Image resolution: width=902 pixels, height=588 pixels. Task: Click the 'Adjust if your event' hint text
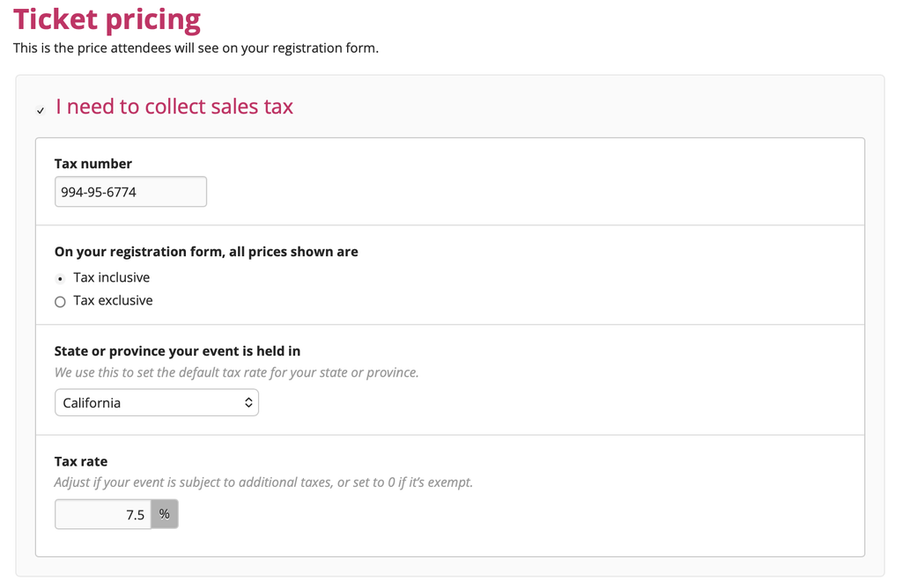click(263, 482)
